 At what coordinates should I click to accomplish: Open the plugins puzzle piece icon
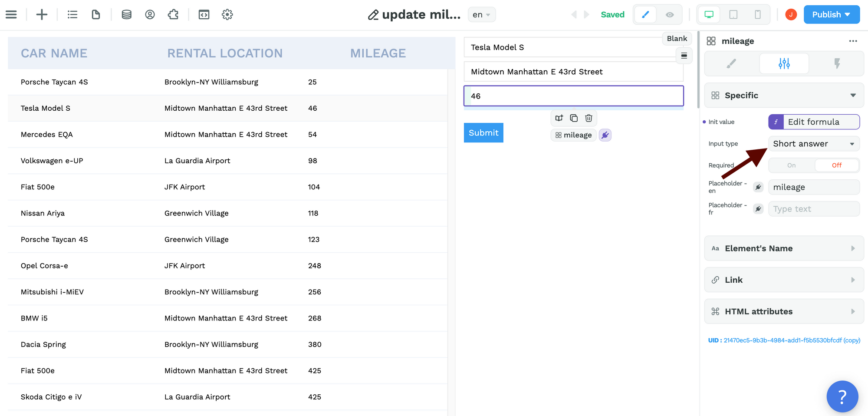(173, 14)
